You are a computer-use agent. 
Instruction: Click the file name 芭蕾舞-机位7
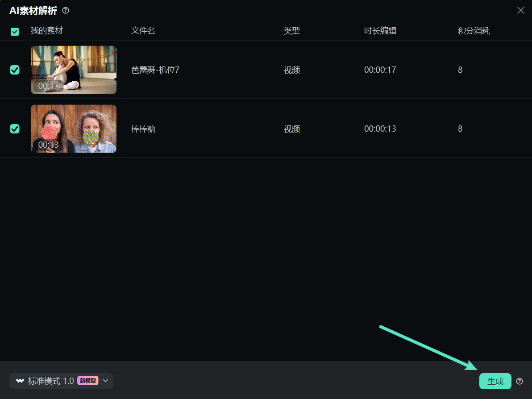(x=155, y=70)
